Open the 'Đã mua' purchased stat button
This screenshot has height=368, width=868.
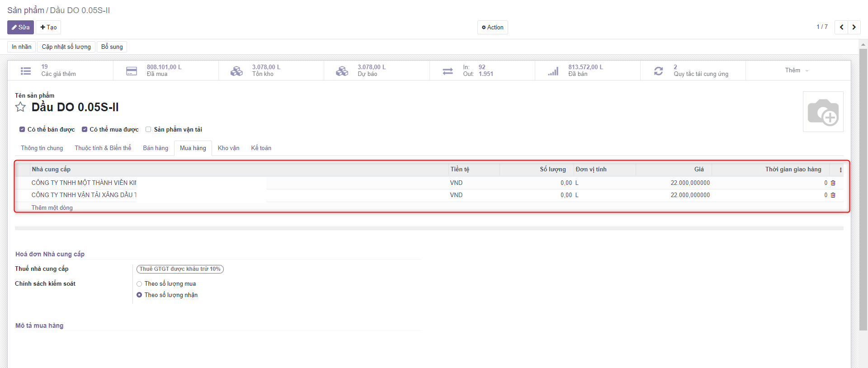tap(165, 71)
